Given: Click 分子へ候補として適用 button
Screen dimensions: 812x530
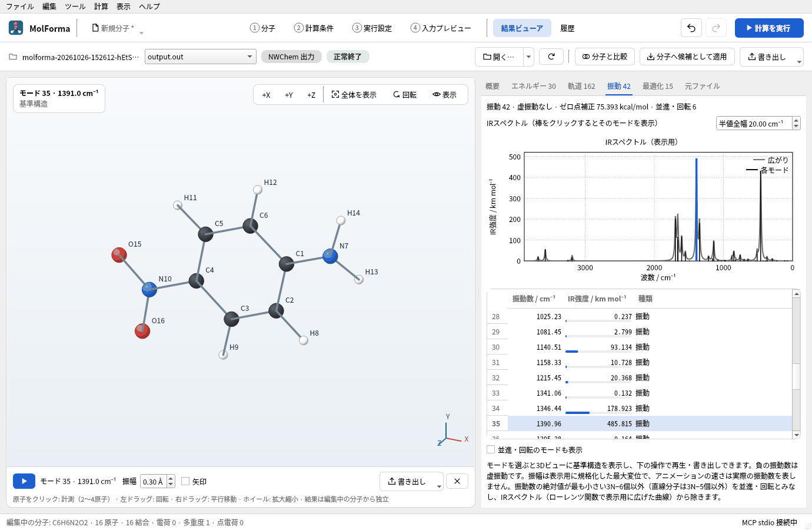Looking at the screenshot, I should click(x=687, y=57).
